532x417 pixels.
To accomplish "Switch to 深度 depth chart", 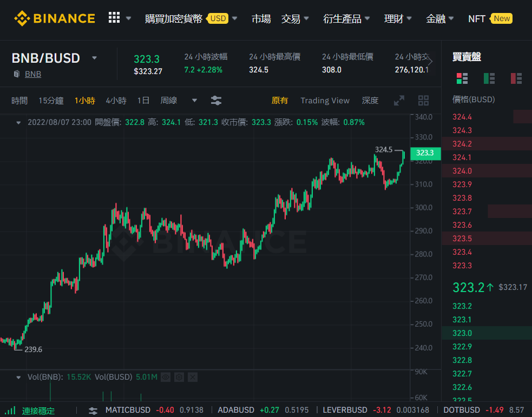I will (370, 101).
